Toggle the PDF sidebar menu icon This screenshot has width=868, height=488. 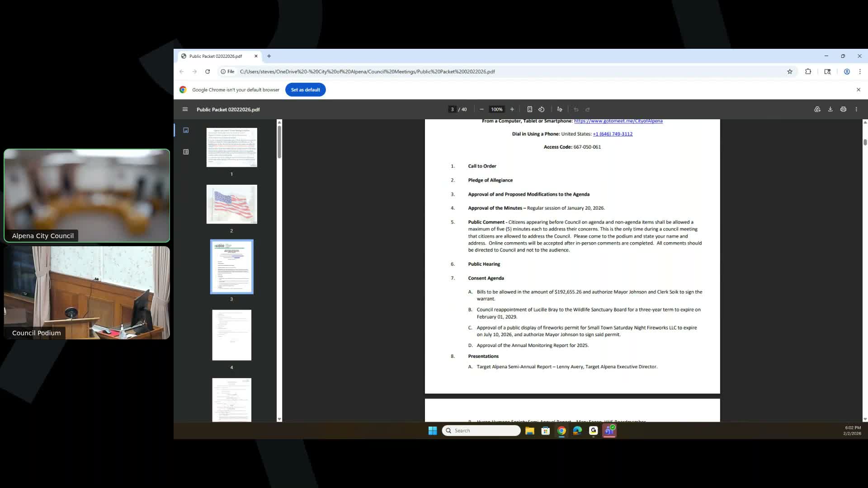(x=185, y=109)
